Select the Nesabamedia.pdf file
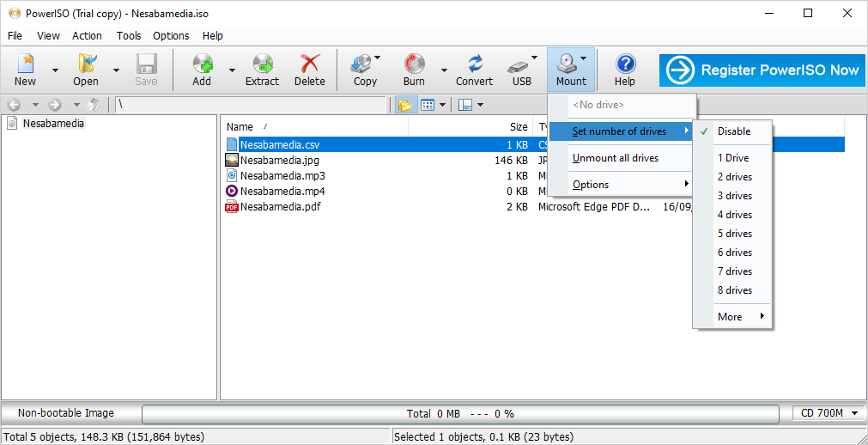 tap(280, 207)
